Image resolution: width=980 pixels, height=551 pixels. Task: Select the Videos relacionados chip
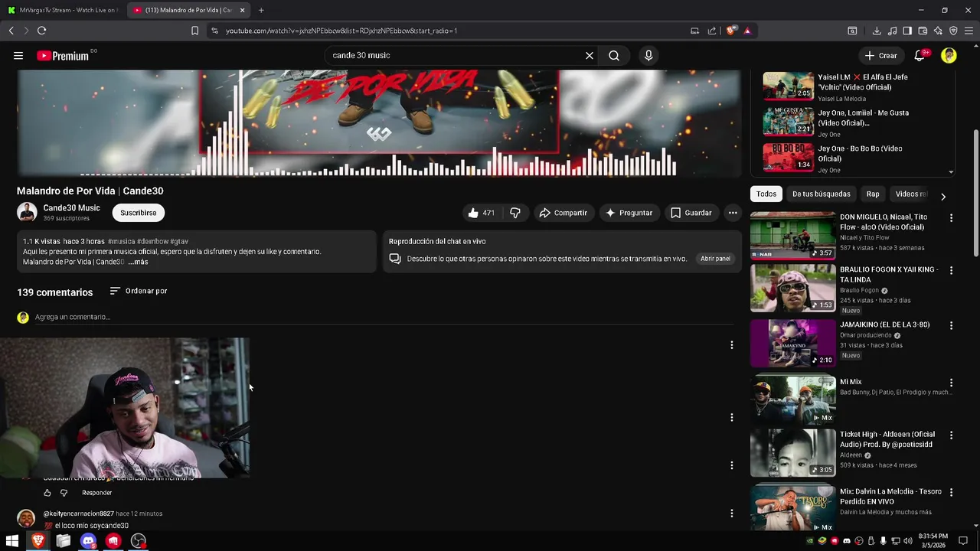pyautogui.click(x=911, y=194)
